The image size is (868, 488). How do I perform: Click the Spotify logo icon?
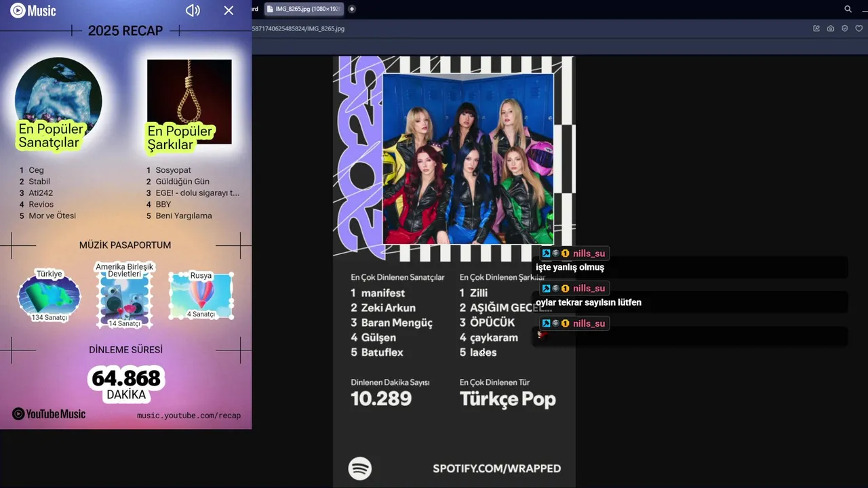[360, 468]
